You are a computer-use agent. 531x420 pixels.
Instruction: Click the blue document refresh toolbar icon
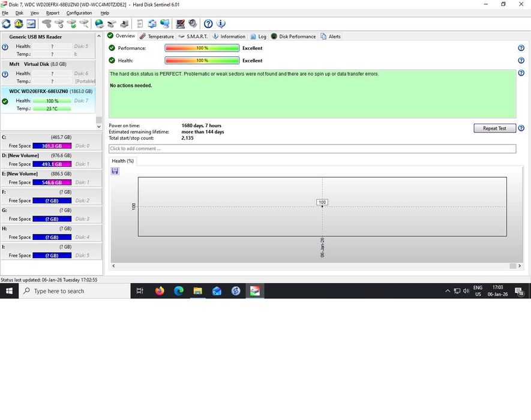(152, 24)
